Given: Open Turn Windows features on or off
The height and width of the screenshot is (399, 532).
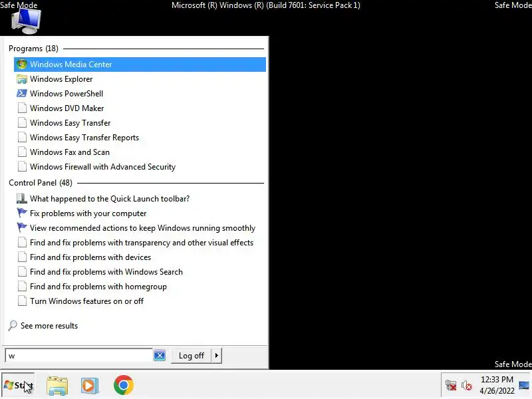Looking at the screenshot, I should [140, 301].
